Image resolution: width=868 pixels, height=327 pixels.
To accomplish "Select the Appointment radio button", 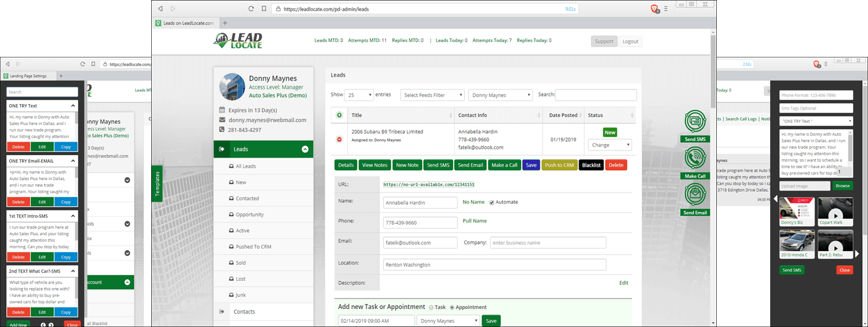I will (x=452, y=307).
